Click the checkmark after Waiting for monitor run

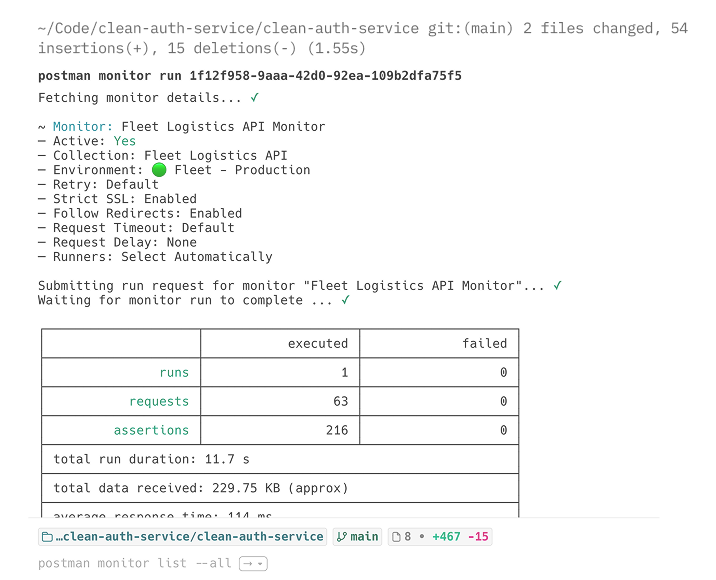tap(345, 300)
